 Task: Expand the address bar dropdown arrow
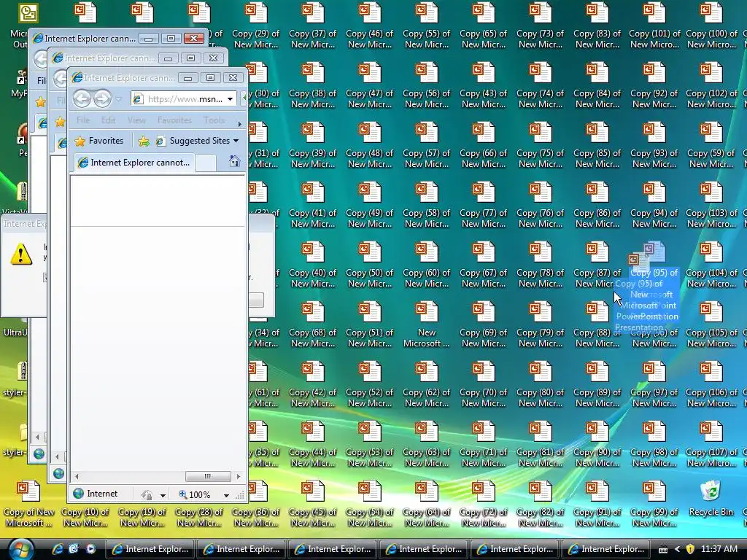[230, 99]
